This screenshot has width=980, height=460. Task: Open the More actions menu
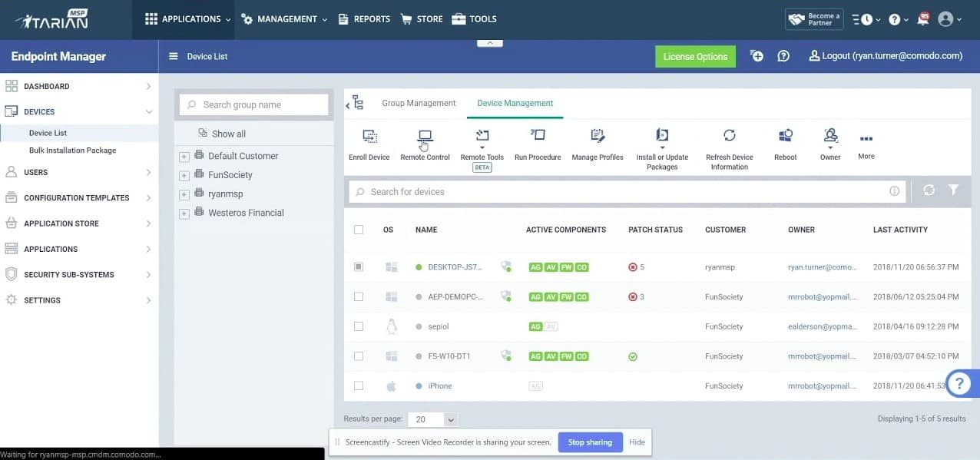click(866, 140)
